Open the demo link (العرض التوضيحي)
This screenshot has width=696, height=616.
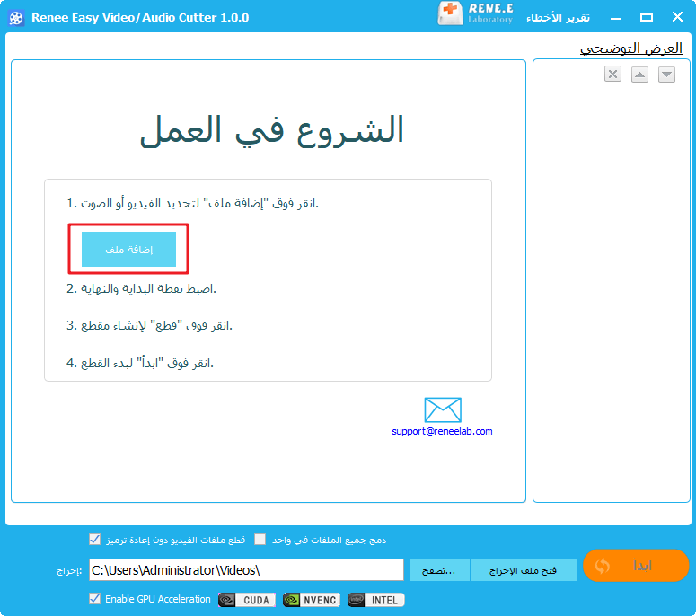630,48
